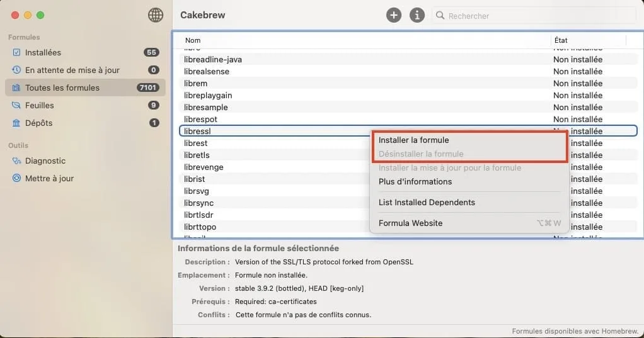
Task: Select the libreplaygain formula row
Action: 408,95
